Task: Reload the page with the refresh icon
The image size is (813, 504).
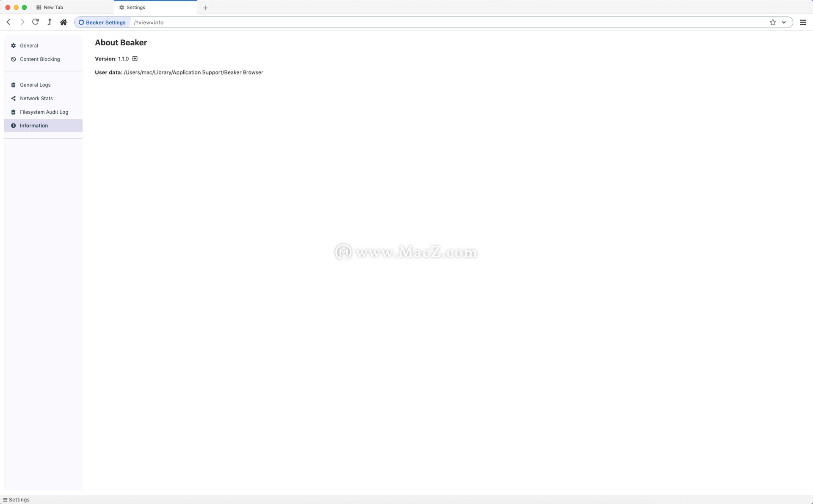Action: coord(36,22)
